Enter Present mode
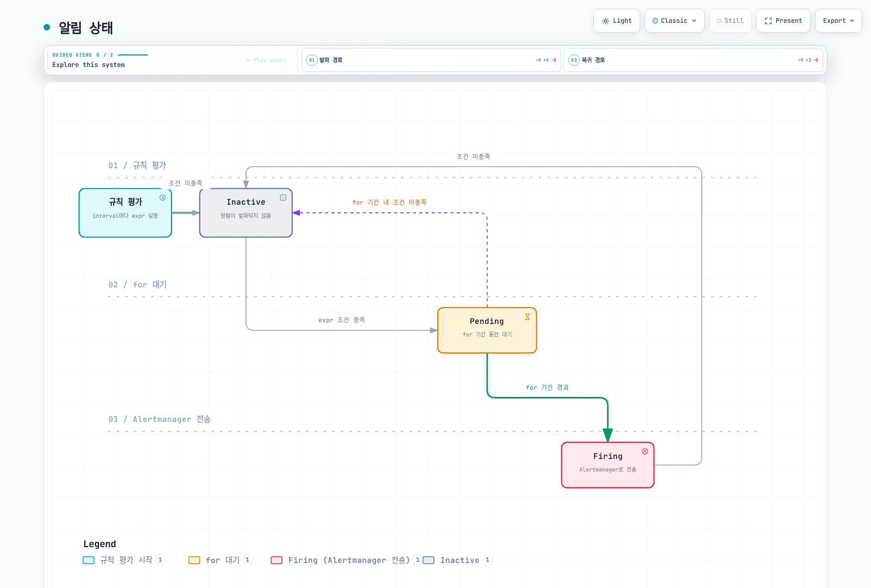 (783, 21)
